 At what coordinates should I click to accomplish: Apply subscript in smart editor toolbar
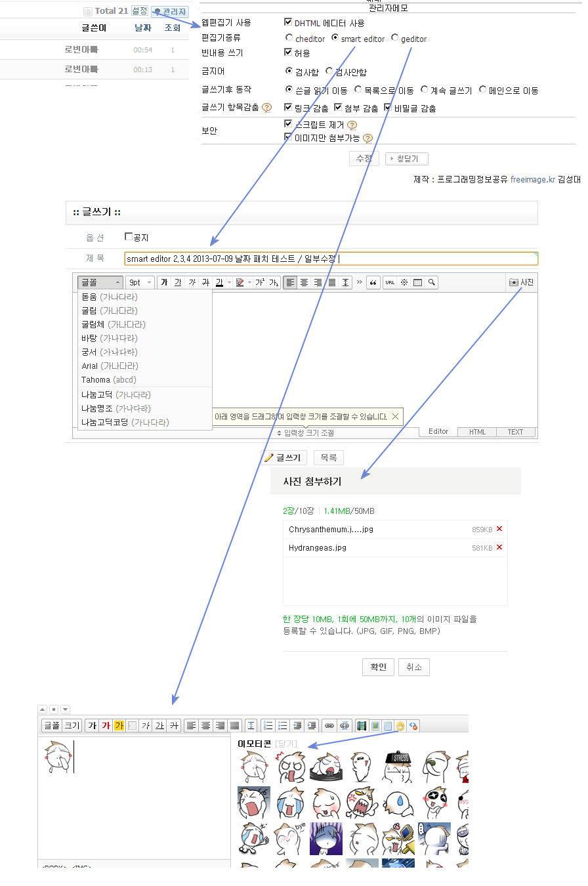click(x=274, y=282)
